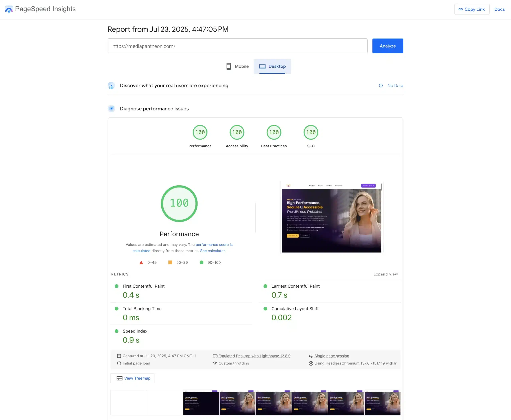Screen dimensions: 511x420
Task: Click the large website screenshot thumbnail
Action: [332, 217]
